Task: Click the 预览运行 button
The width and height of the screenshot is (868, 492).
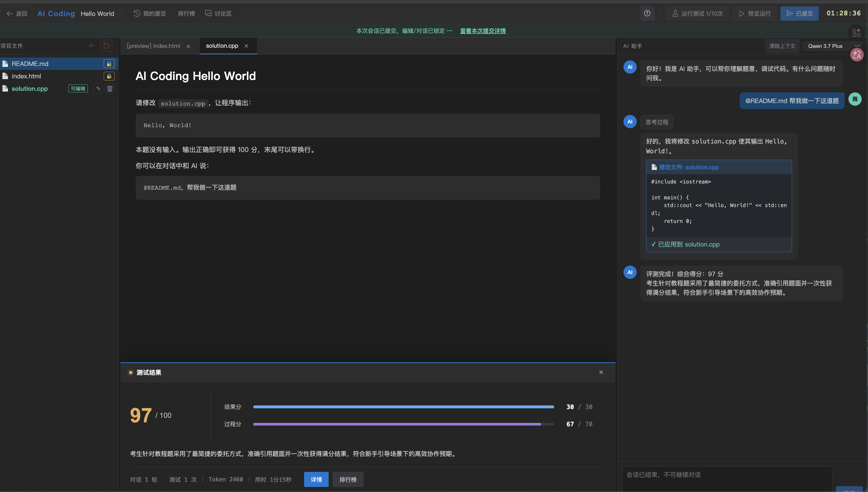Action: click(754, 14)
